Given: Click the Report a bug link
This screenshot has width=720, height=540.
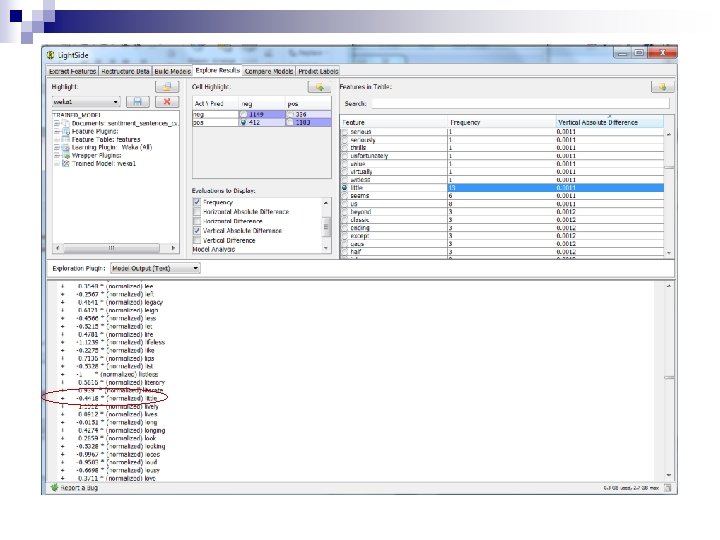Looking at the screenshot, I should click(79, 488).
